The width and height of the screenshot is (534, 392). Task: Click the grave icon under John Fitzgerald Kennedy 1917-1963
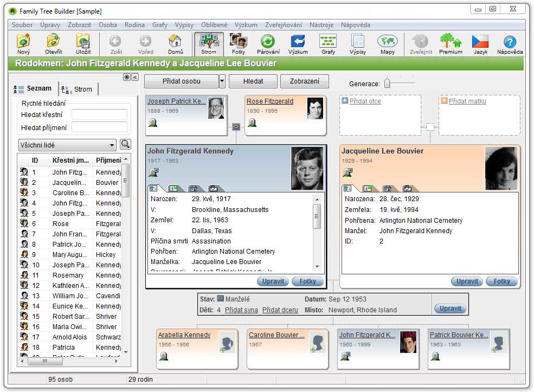pos(153,172)
